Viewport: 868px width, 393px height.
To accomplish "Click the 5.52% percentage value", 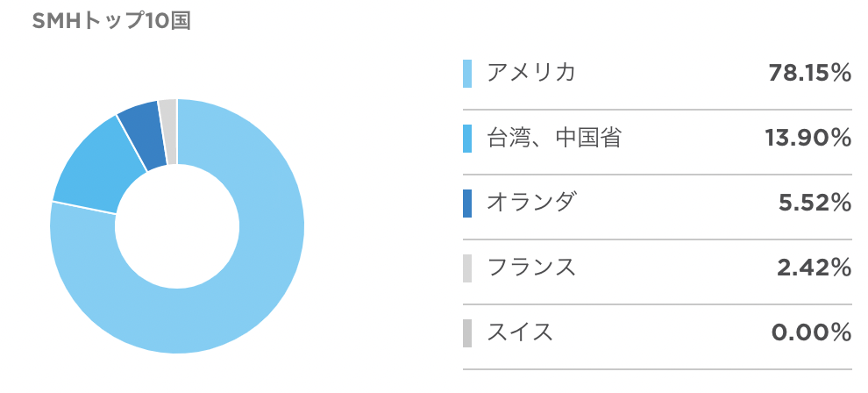I will [815, 204].
